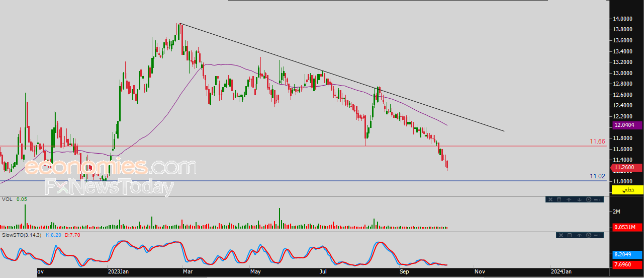Screen dimensions: 644x278
Task: Maximize the SlowSTO indicator pane
Action: 570,235
